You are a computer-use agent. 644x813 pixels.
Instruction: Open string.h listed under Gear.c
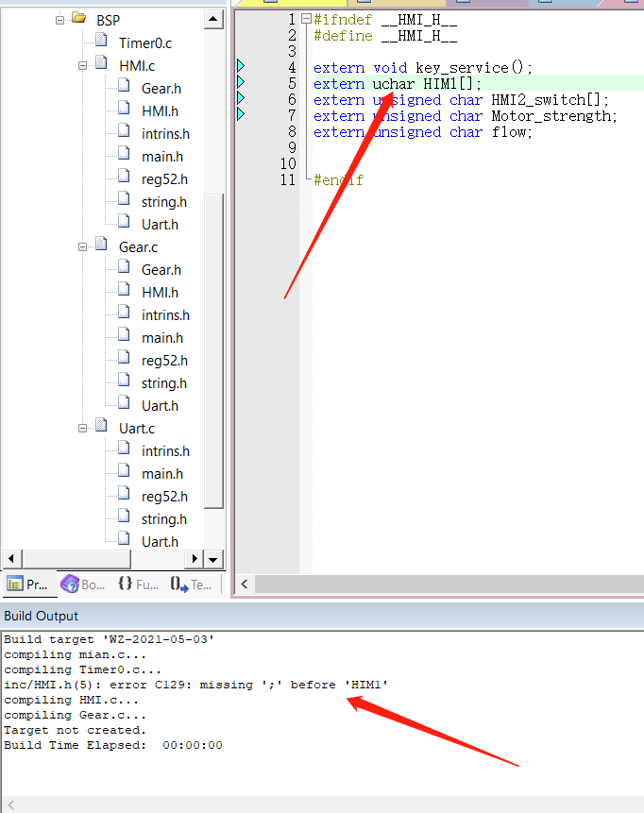(x=164, y=383)
